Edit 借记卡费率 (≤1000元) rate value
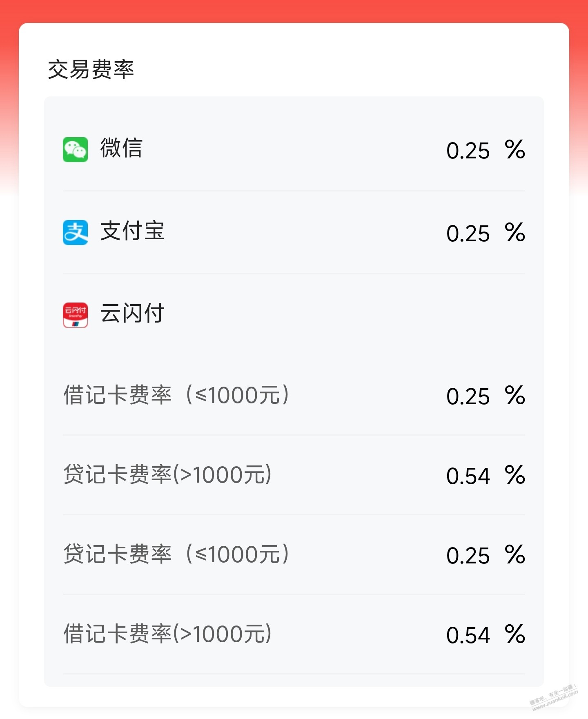 click(x=468, y=396)
